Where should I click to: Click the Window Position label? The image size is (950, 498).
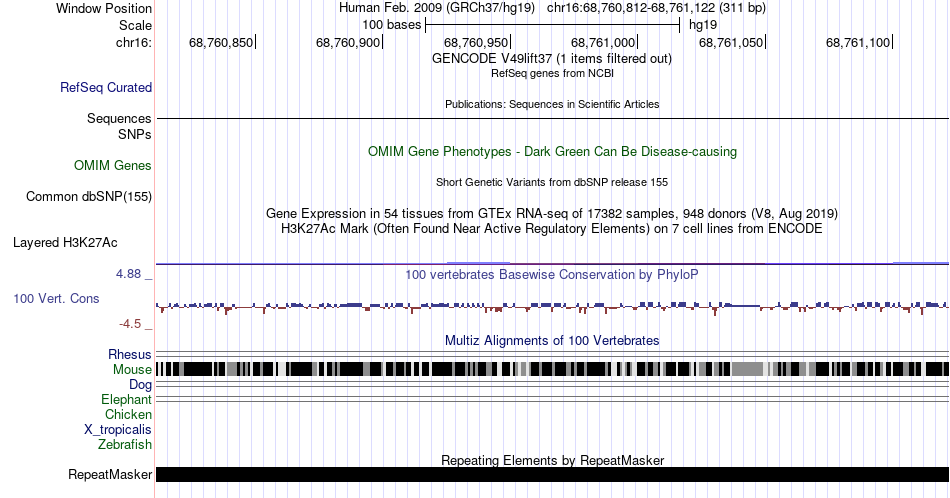[x=104, y=8]
